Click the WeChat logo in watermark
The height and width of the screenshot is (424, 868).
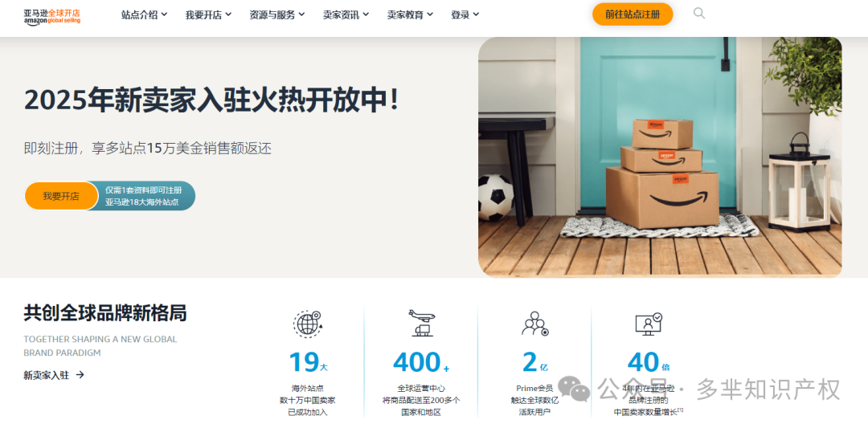pyautogui.click(x=574, y=389)
